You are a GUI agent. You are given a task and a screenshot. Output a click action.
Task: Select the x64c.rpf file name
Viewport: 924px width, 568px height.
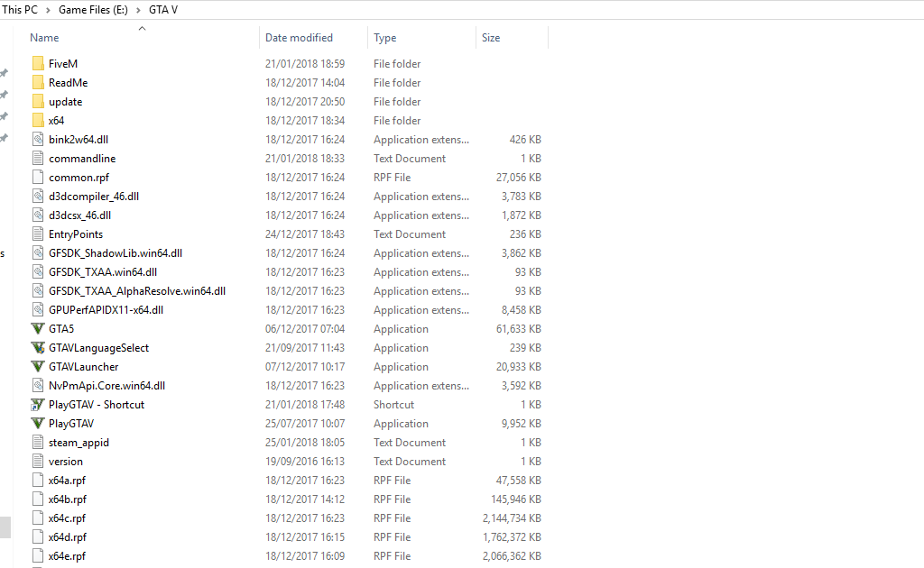(x=67, y=518)
